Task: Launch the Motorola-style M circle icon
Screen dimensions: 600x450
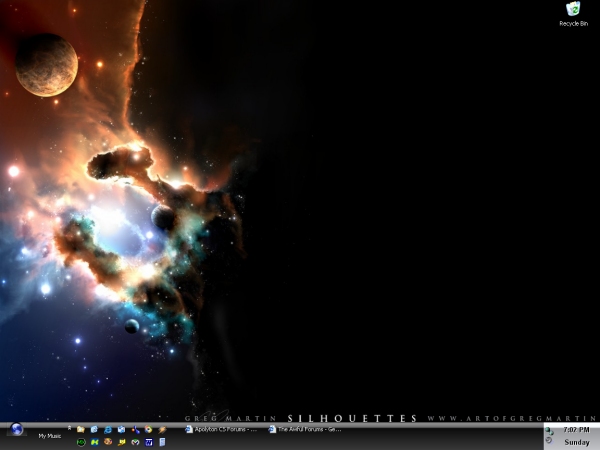Action: [x=135, y=442]
